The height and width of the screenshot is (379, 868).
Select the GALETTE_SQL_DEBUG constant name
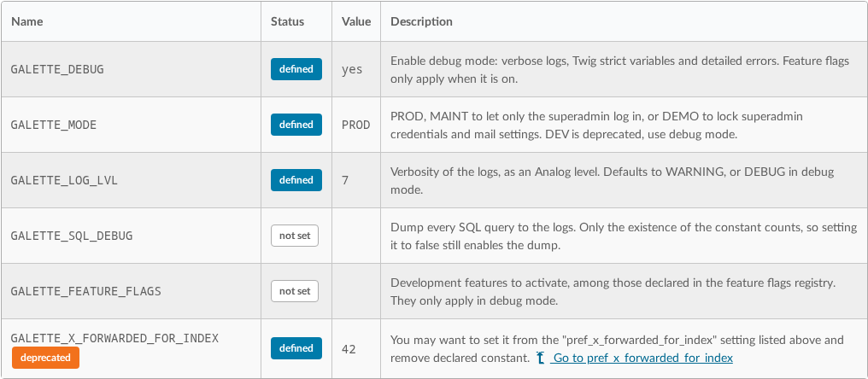[x=72, y=236]
